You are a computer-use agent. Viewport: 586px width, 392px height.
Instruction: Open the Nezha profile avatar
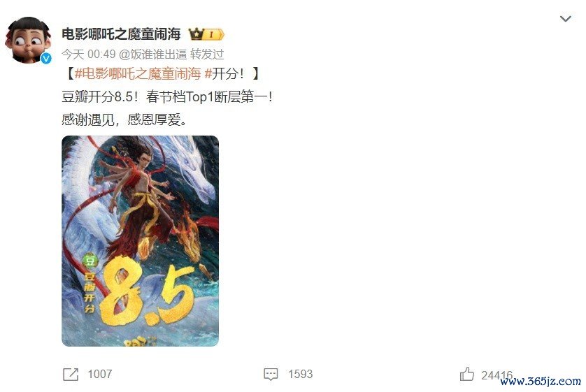pos(28,40)
